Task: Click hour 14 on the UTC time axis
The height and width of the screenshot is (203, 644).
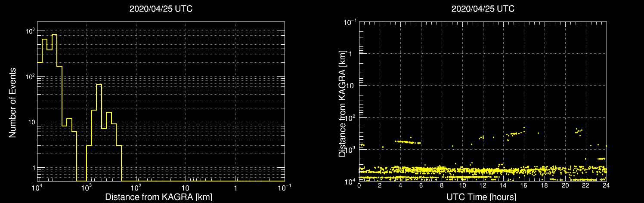Action: point(503,186)
